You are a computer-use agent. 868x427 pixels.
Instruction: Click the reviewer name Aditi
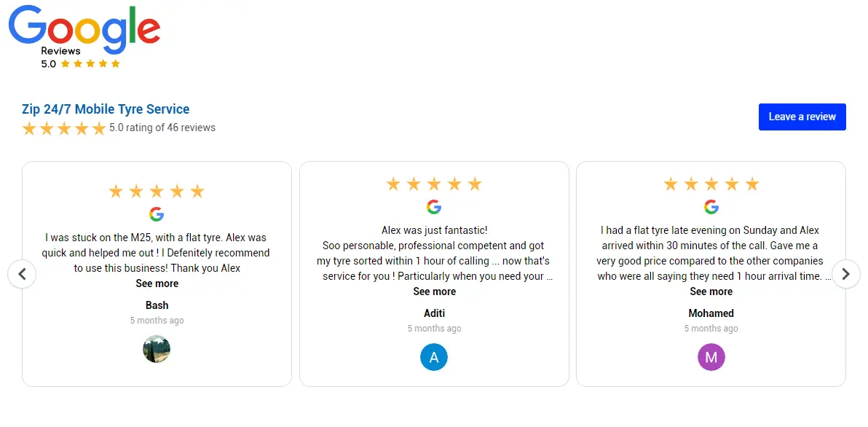pyautogui.click(x=434, y=313)
